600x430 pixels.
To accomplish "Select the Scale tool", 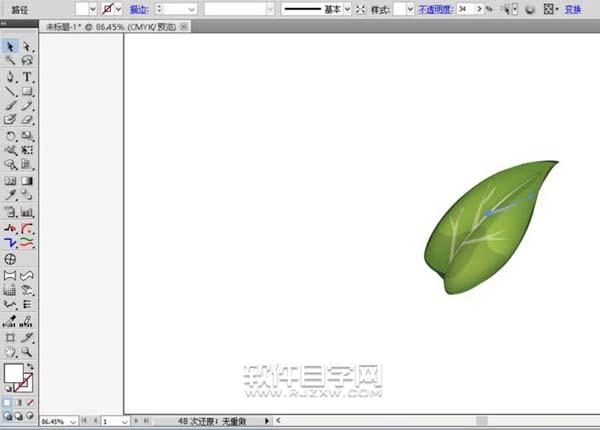I will pyautogui.click(x=27, y=136).
